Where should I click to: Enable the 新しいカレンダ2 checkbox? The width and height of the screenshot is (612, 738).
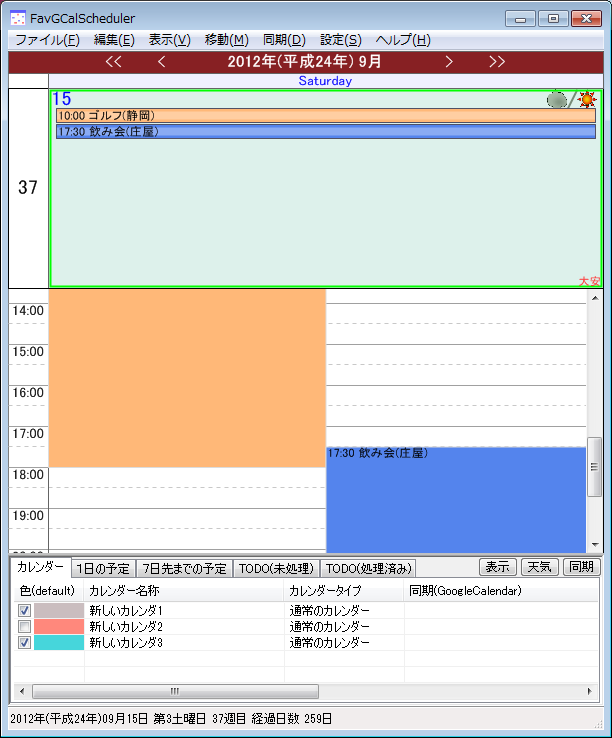tap(25, 626)
